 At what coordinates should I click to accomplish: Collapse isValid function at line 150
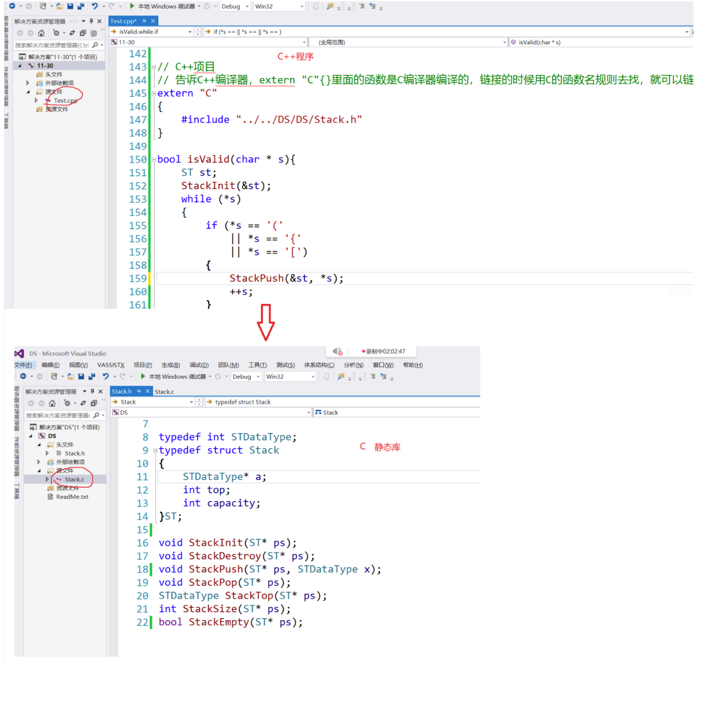154,159
